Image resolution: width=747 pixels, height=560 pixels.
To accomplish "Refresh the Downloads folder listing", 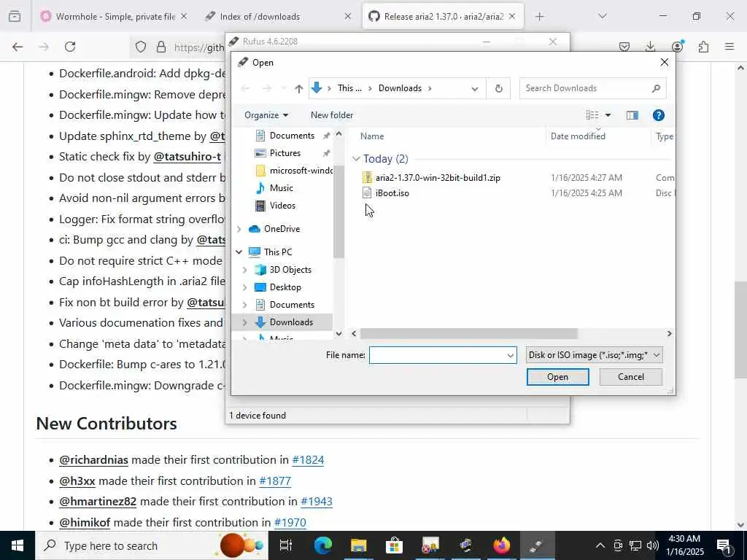I will pyautogui.click(x=498, y=88).
